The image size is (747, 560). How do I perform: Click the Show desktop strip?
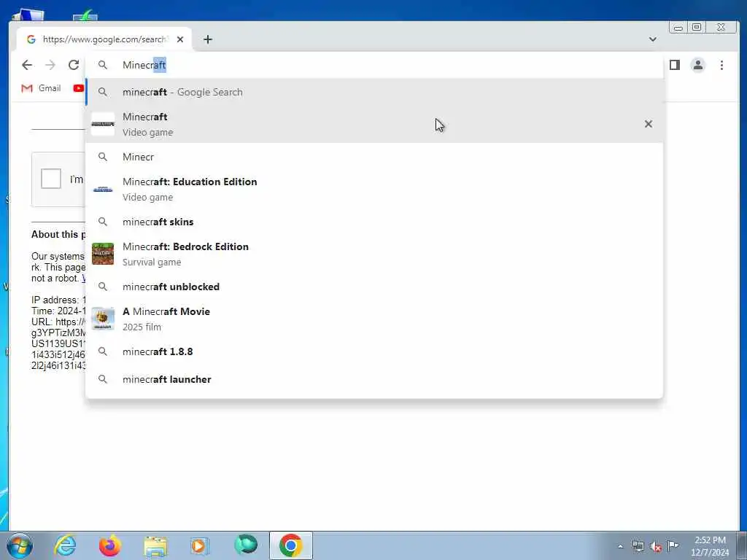click(742, 545)
